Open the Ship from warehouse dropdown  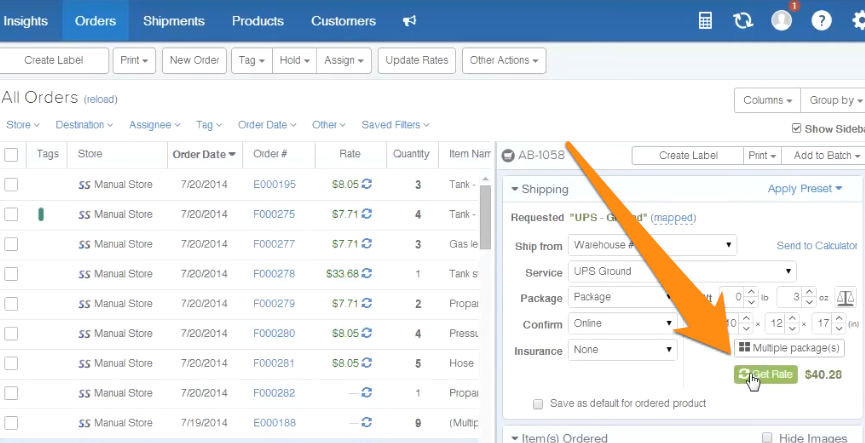tap(653, 245)
